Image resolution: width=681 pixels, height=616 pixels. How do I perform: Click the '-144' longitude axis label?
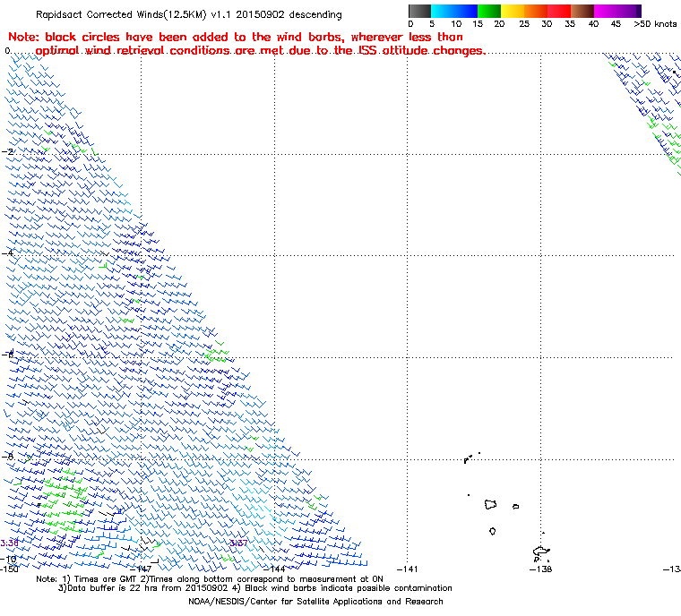274,569
